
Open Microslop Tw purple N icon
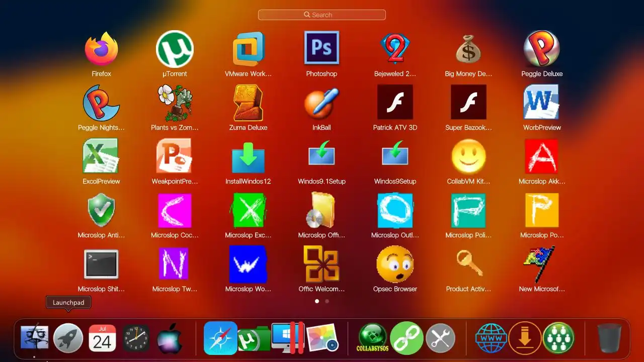pyautogui.click(x=175, y=264)
